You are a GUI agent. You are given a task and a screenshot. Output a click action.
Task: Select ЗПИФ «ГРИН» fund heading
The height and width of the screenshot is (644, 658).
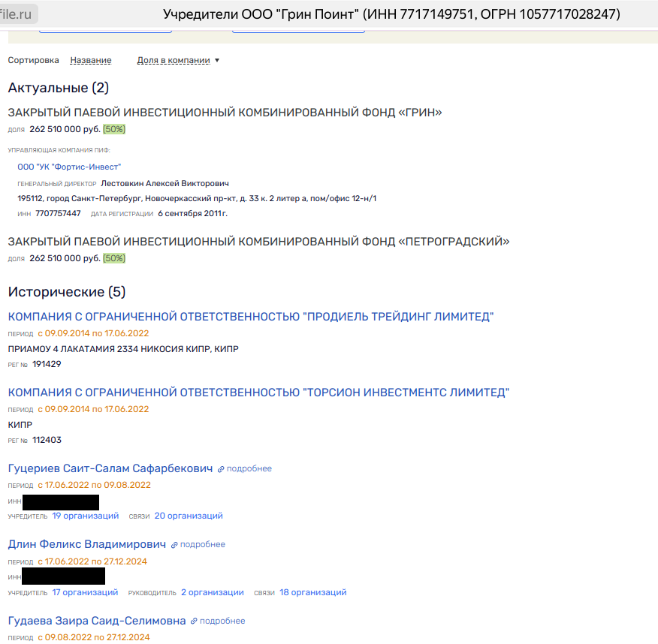tap(225, 113)
